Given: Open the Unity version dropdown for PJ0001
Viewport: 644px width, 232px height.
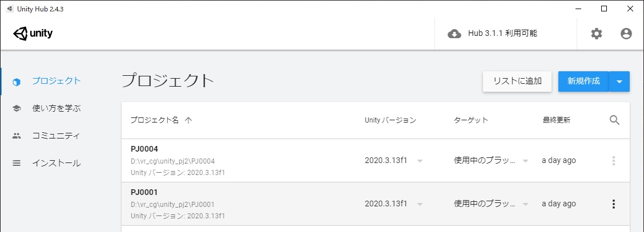Looking at the screenshot, I should [x=420, y=204].
